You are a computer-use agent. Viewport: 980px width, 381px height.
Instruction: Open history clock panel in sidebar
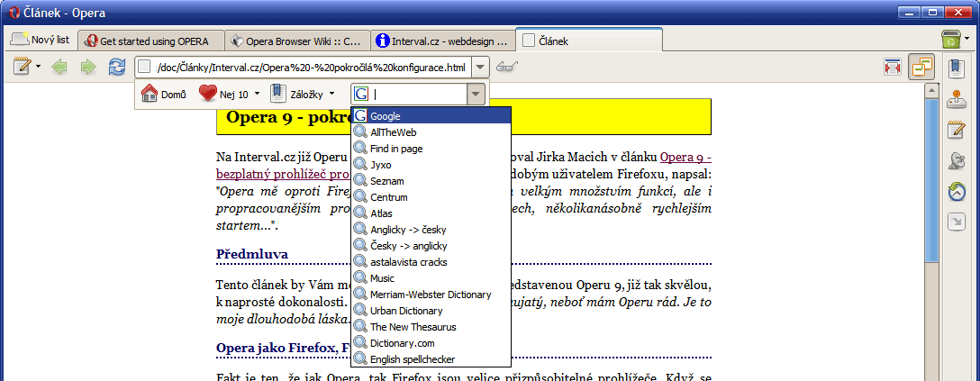(x=957, y=192)
